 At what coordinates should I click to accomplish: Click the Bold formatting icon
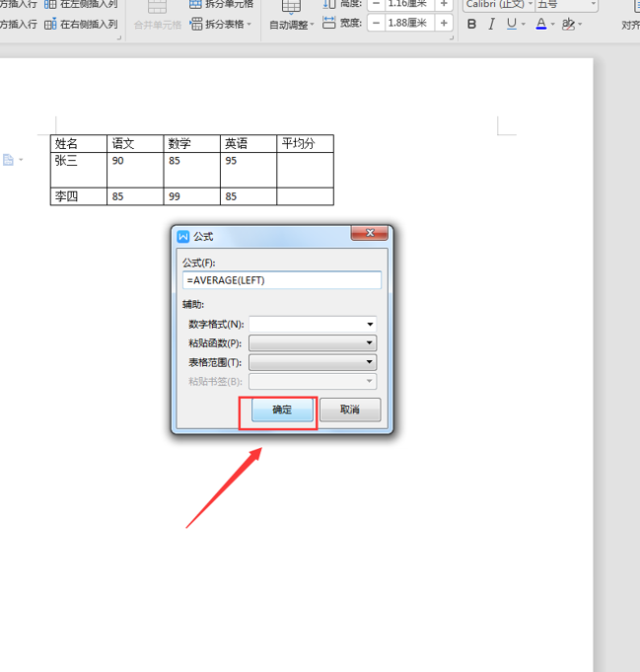[x=471, y=24]
